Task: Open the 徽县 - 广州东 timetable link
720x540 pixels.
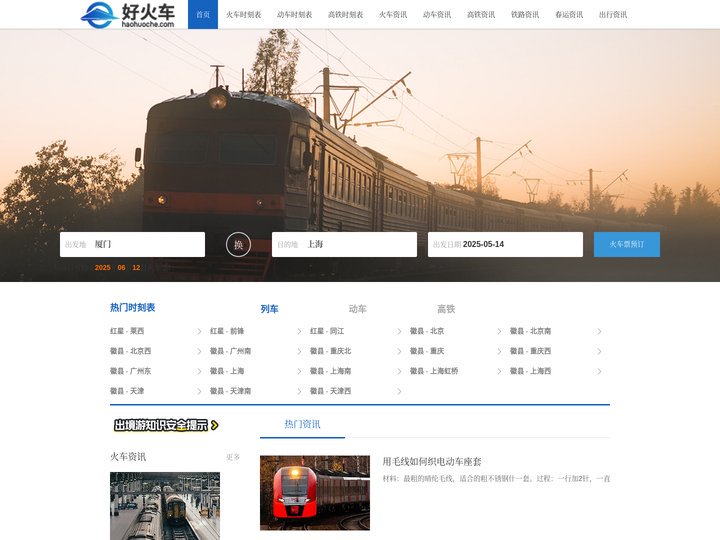Action: coord(130,371)
